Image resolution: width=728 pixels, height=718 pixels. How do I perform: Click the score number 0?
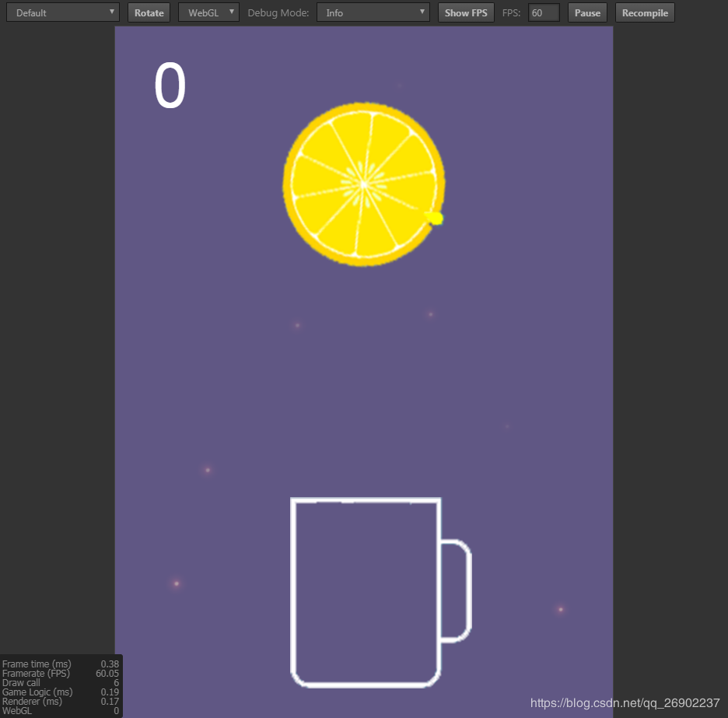tap(170, 86)
